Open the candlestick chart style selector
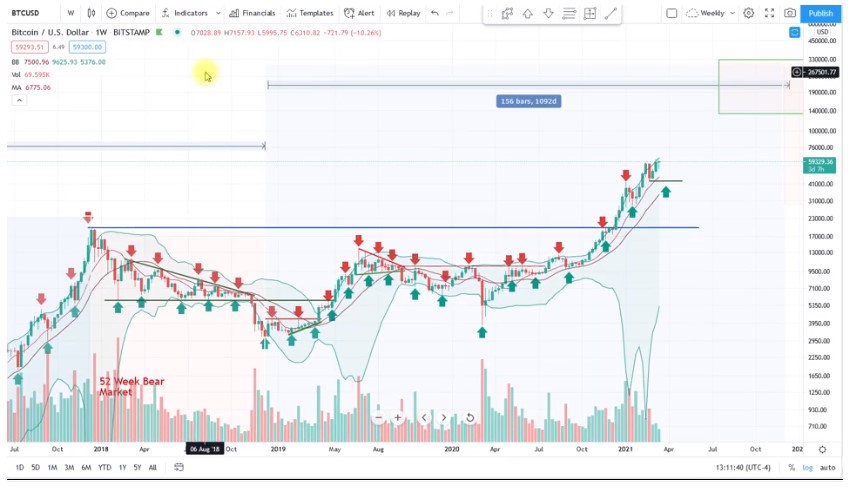This screenshot has height=497, width=857. pyautogui.click(x=92, y=13)
